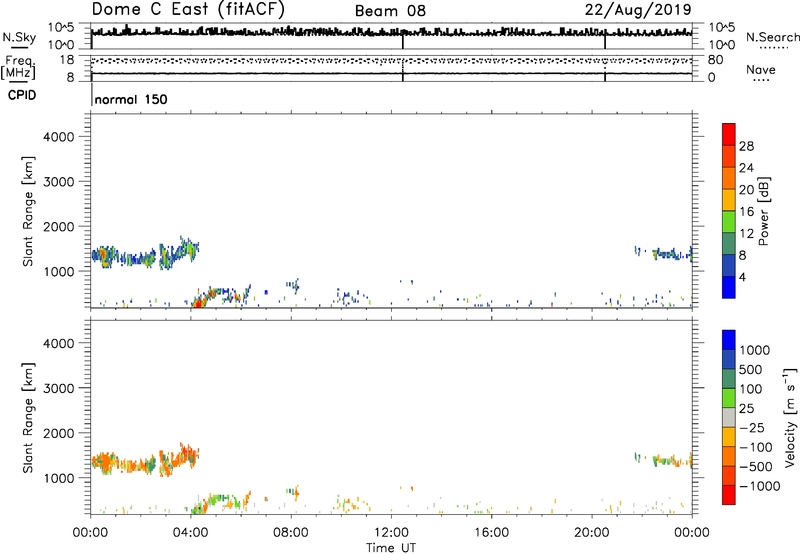Pick the light green 12–16 dB power swatch
The image size is (800, 554).
729,222
